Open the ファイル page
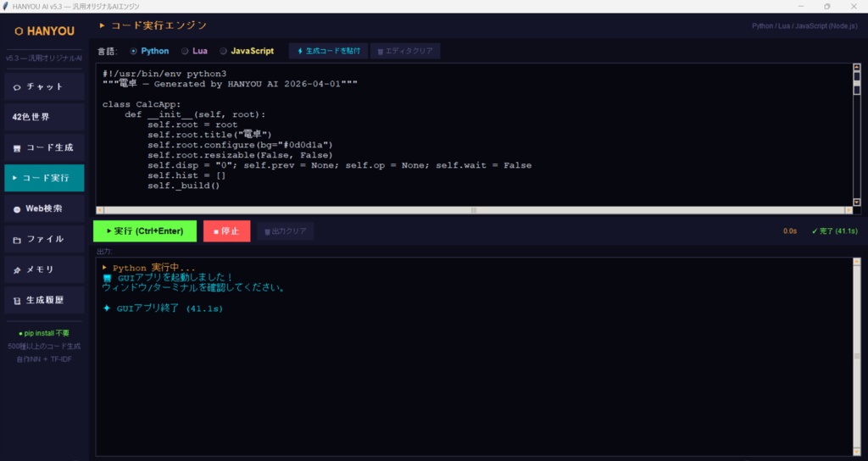 pos(44,239)
